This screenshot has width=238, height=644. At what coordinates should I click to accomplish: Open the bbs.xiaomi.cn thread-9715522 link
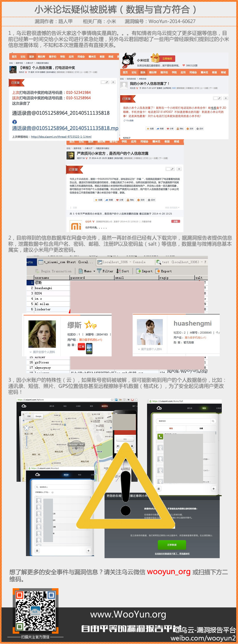61,137
